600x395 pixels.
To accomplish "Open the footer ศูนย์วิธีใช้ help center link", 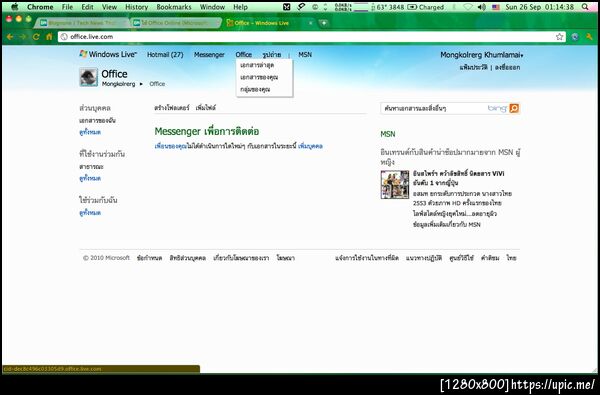I will pyautogui.click(x=461, y=258).
